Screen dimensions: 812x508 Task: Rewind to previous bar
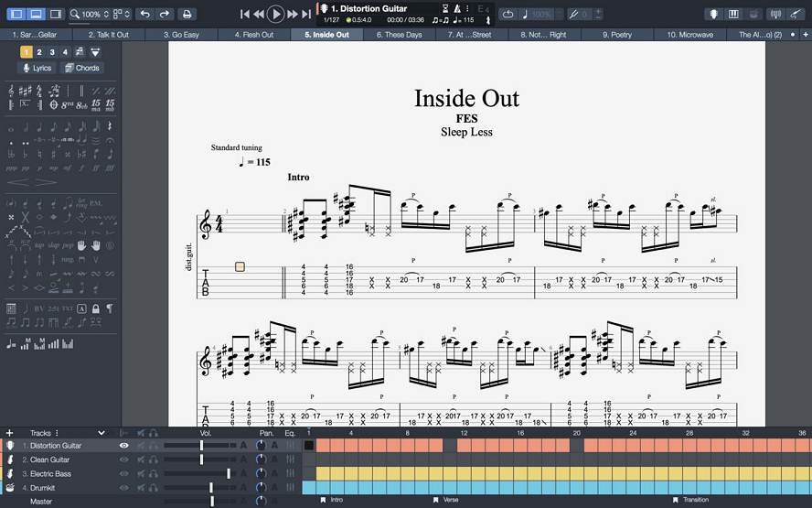259,14
